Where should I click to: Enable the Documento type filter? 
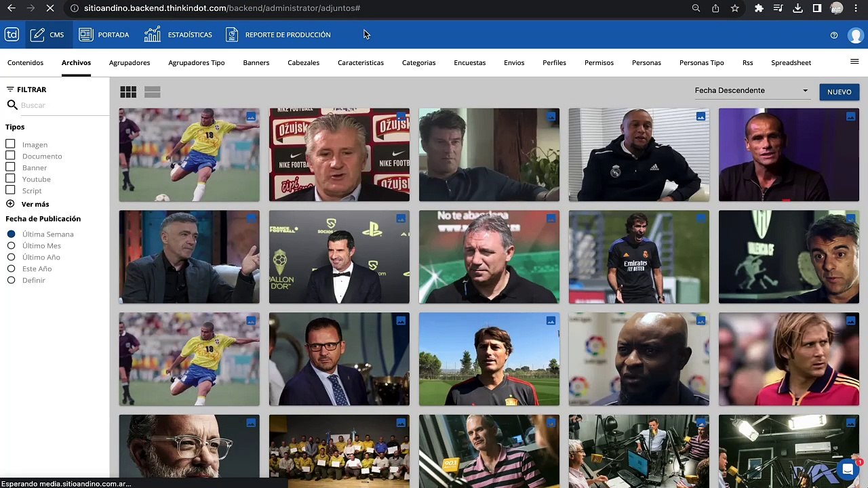(10, 155)
